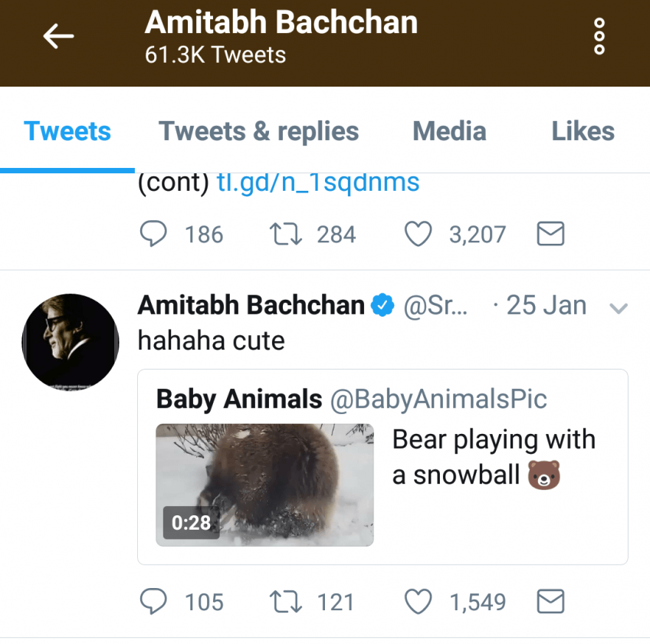Tap the back arrow icon
650x644 pixels.
(58, 36)
